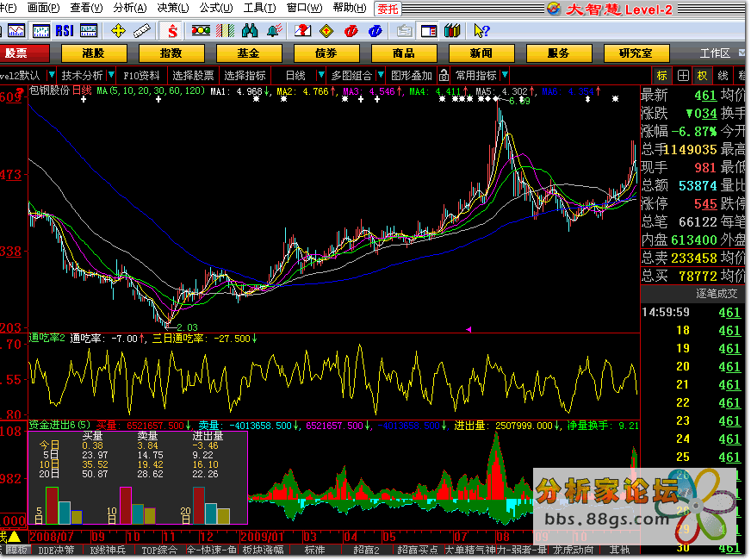Switch to the K线神兵 bottom tab
The height and width of the screenshot is (560, 751).
pyautogui.click(x=109, y=550)
